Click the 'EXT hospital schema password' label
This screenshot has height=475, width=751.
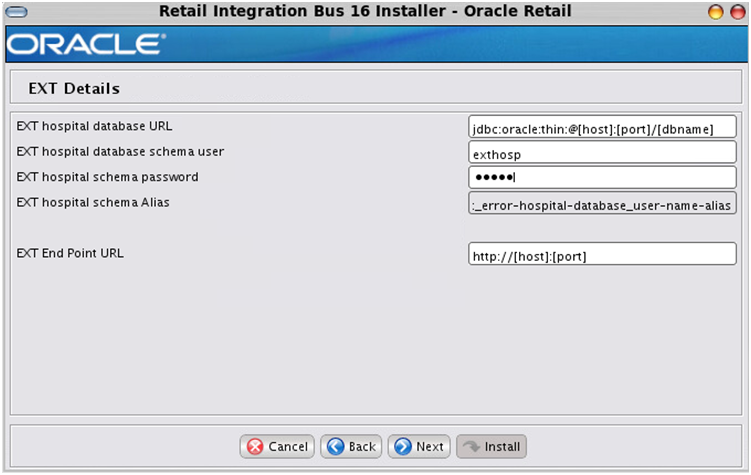pos(107,177)
